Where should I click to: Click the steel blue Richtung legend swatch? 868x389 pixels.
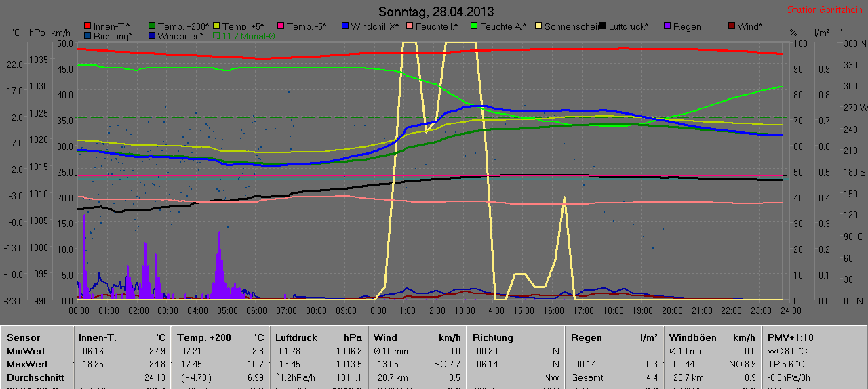pos(87,35)
